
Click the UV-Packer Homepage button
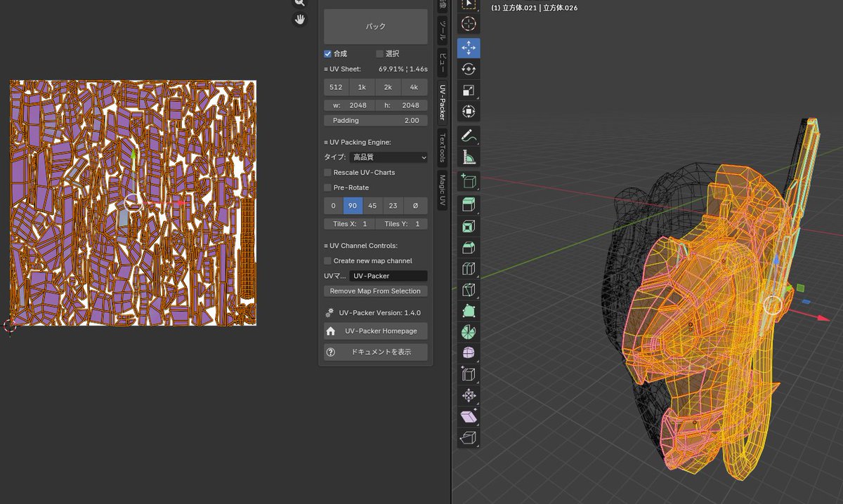point(375,331)
